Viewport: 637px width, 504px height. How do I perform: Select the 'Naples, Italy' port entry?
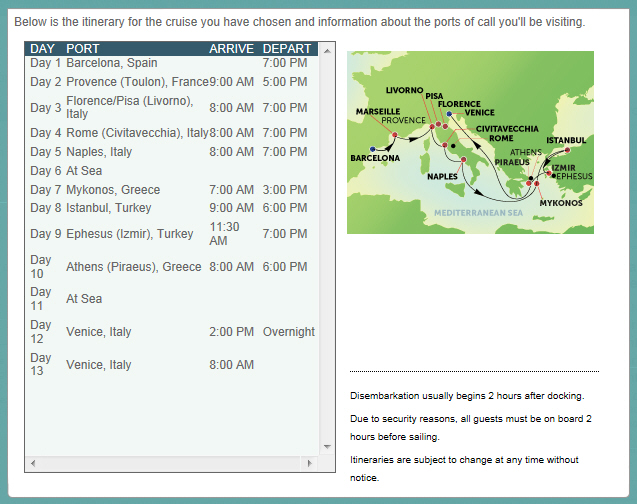click(x=99, y=152)
